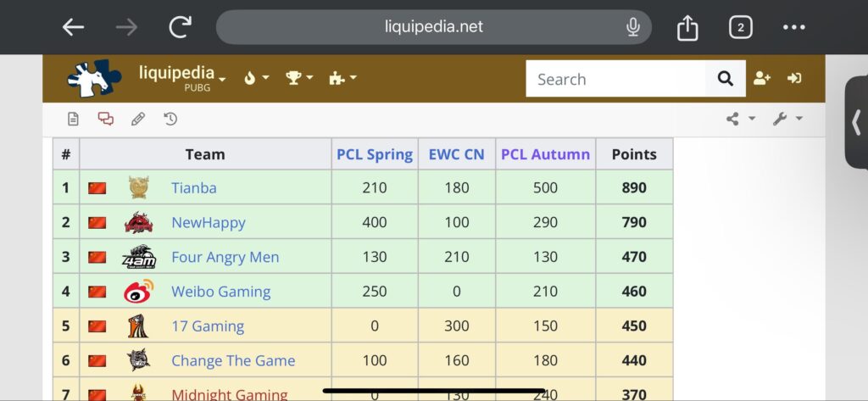Viewport: 868px width, 401px height.
Task: Tap the liquipedia.net address bar
Action: click(x=433, y=27)
